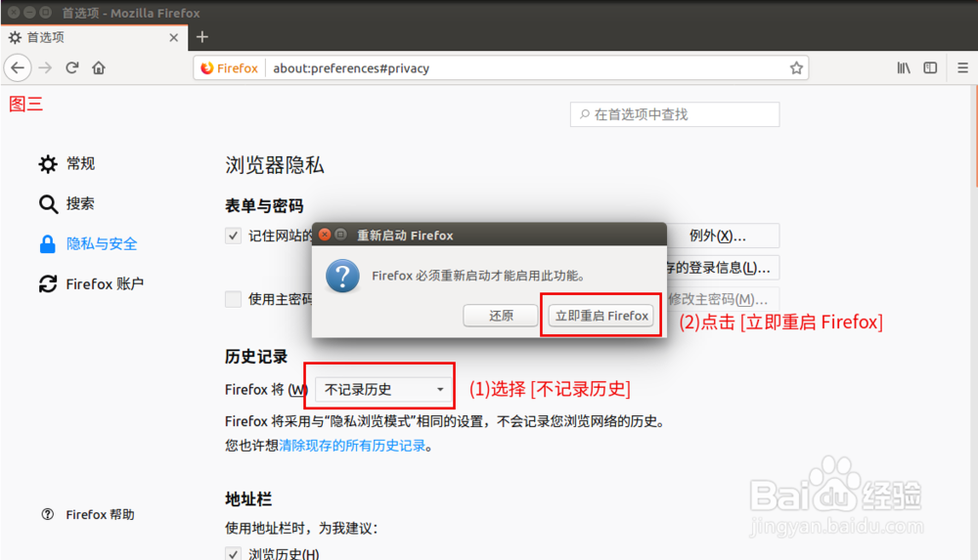Toggle the 记住网站的 logins checkbox
The width and height of the screenshot is (978, 560).
pos(234,236)
